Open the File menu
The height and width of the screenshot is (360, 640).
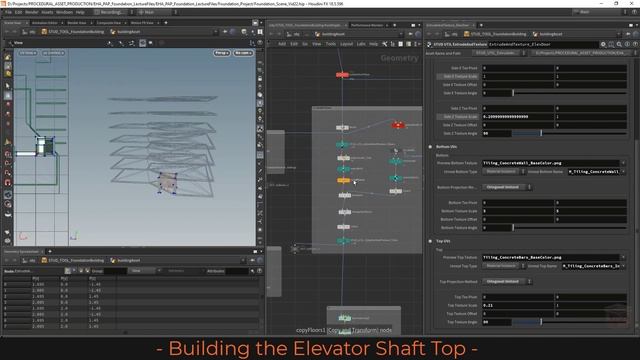[9, 12]
